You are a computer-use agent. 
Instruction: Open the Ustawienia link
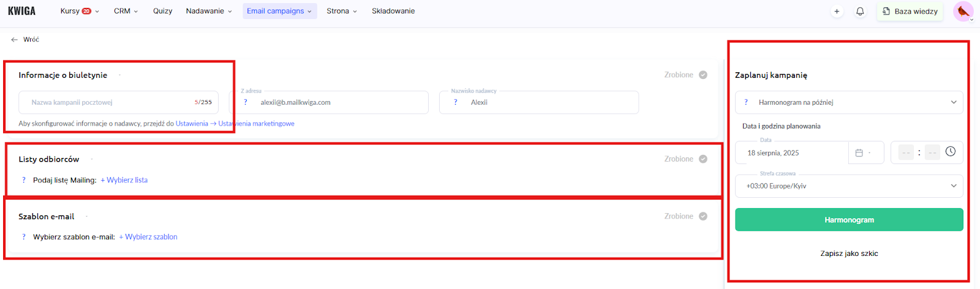[192, 124]
